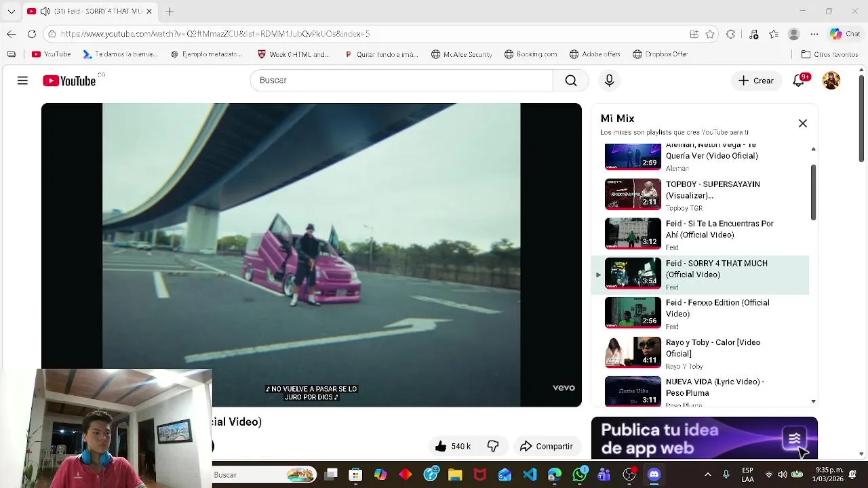Open browser settings ellipsis menu
Image resolution: width=868 pixels, height=488 pixels.
click(x=814, y=34)
